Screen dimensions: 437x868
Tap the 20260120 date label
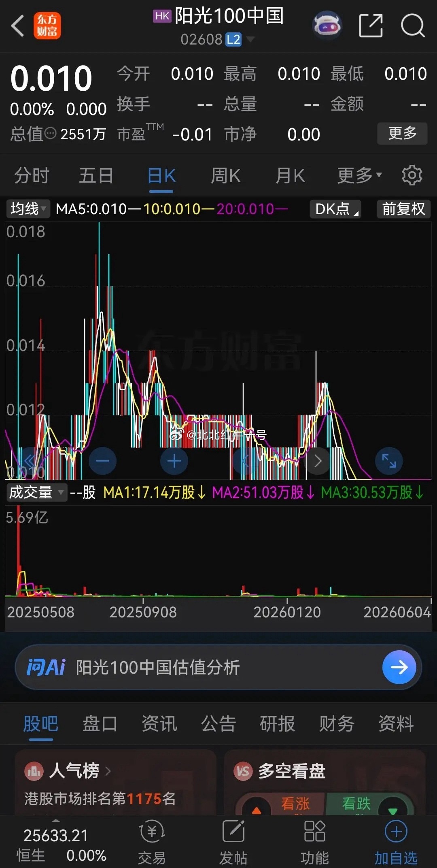(x=287, y=612)
